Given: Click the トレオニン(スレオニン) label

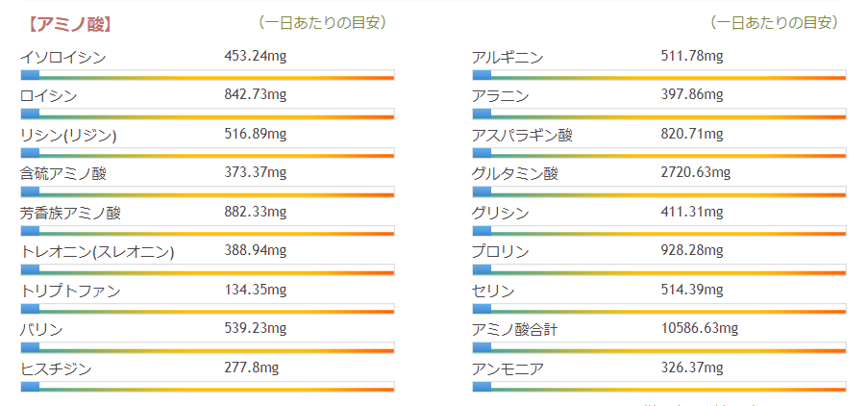Looking at the screenshot, I should pos(97,252).
